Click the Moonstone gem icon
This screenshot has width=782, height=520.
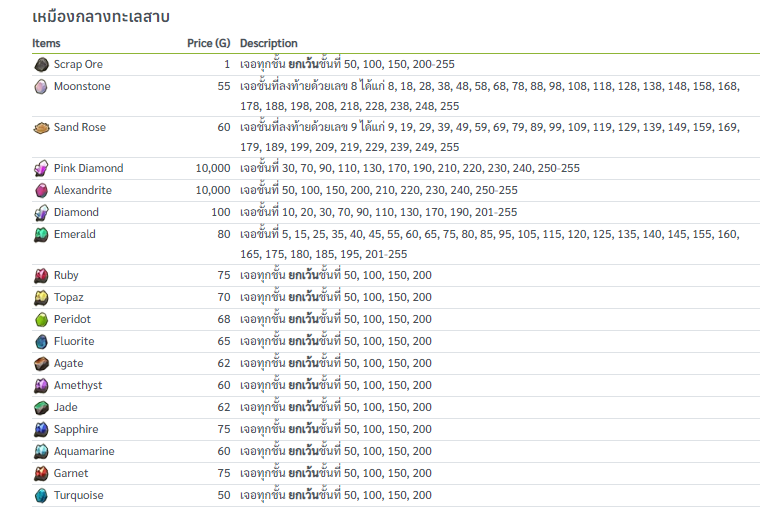(x=41, y=87)
